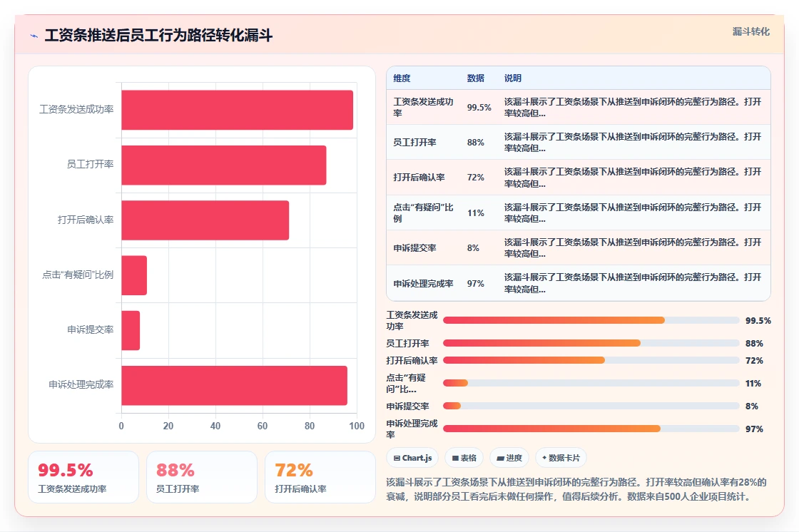The width and height of the screenshot is (799, 532).
Task: Click the 88% 员工打开率 stat card
Action: pyautogui.click(x=202, y=477)
